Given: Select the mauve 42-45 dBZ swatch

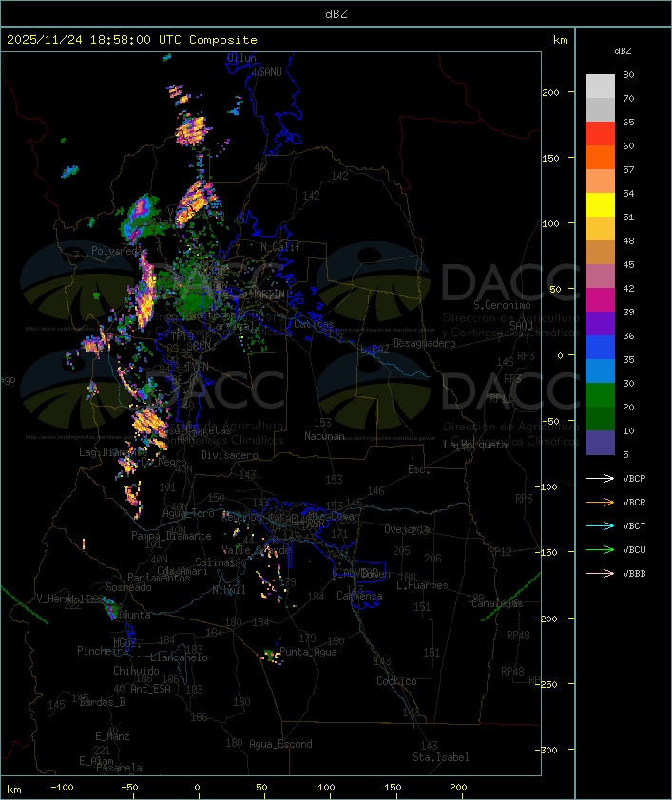Looking at the screenshot, I should (600, 276).
